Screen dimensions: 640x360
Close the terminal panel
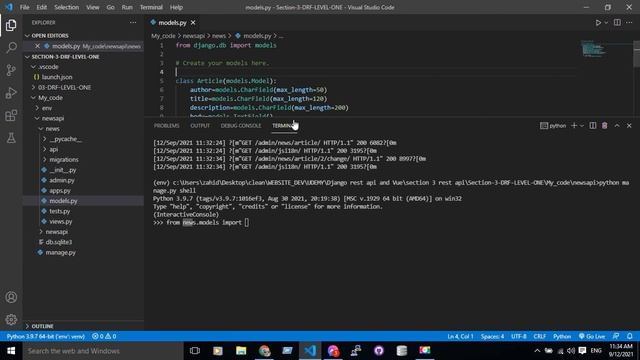pyautogui.click(x=629, y=126)
